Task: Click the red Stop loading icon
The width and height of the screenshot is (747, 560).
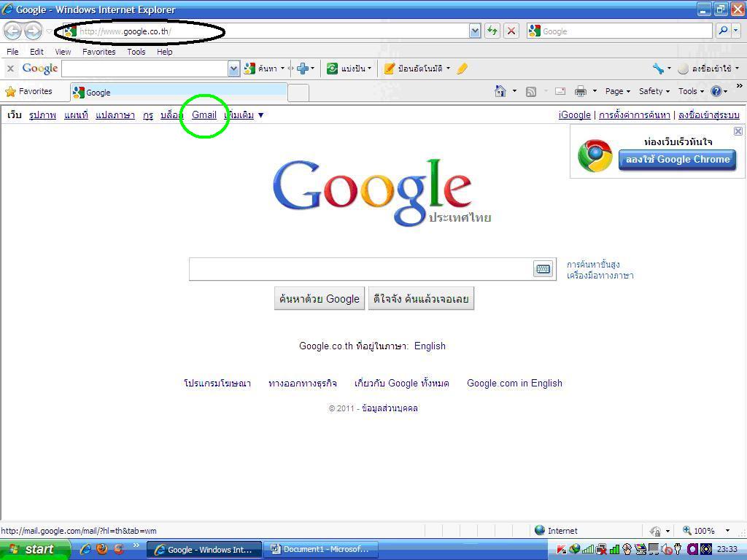Action: tap(511, 31)
